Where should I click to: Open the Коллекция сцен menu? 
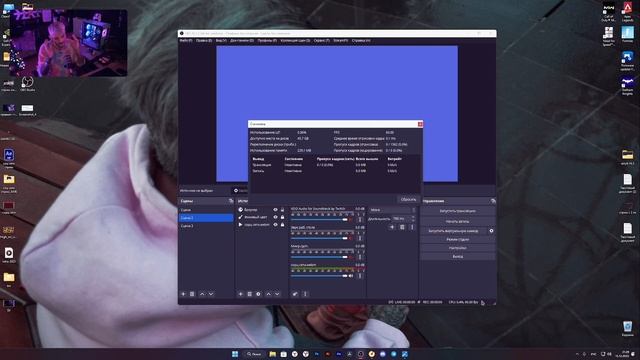click(295, 40)
